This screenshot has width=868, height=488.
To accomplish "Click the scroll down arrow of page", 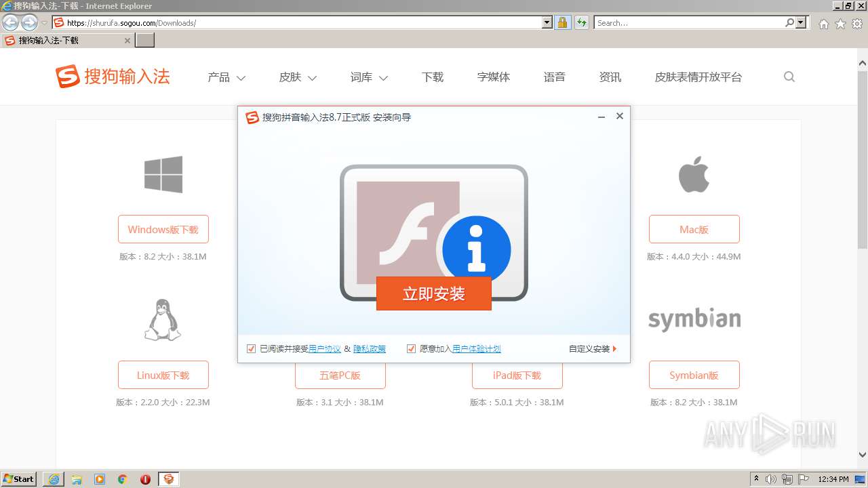I will point(863,455).
